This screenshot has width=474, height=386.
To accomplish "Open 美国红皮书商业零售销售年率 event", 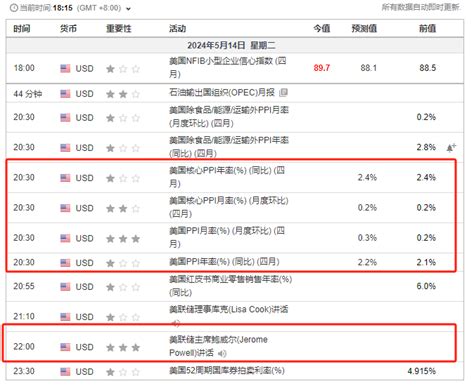I will (x=231, y=286).
